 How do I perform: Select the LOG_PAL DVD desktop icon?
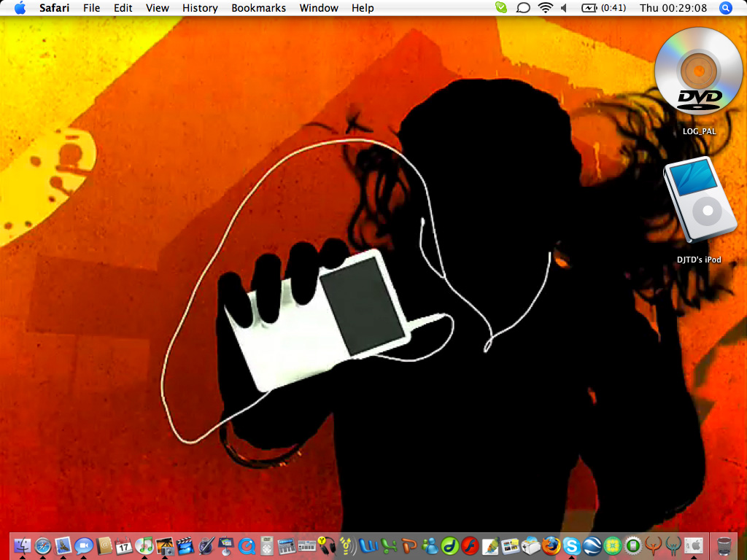coord(698,71)
